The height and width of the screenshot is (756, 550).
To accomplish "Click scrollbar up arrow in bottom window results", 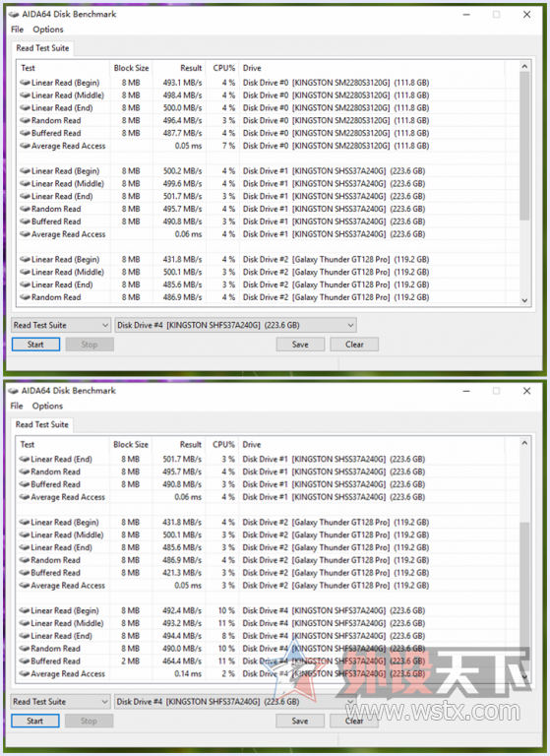I will [524, 443].
